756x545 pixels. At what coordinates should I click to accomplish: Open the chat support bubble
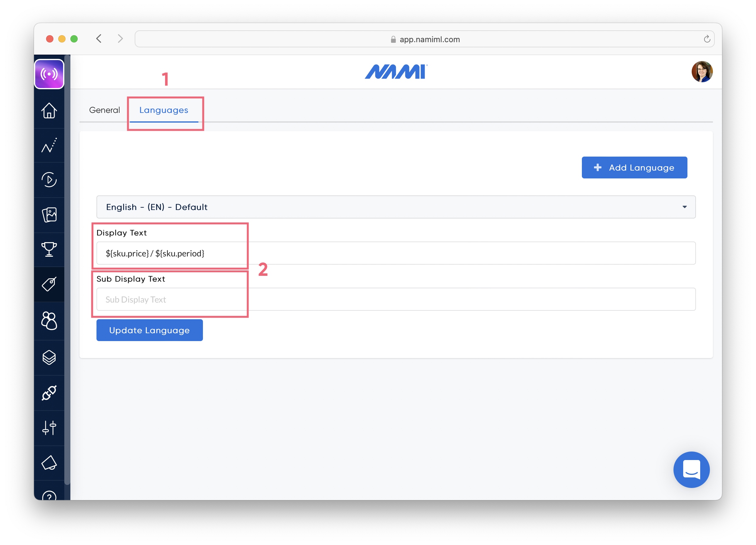(x=691, y=469)
